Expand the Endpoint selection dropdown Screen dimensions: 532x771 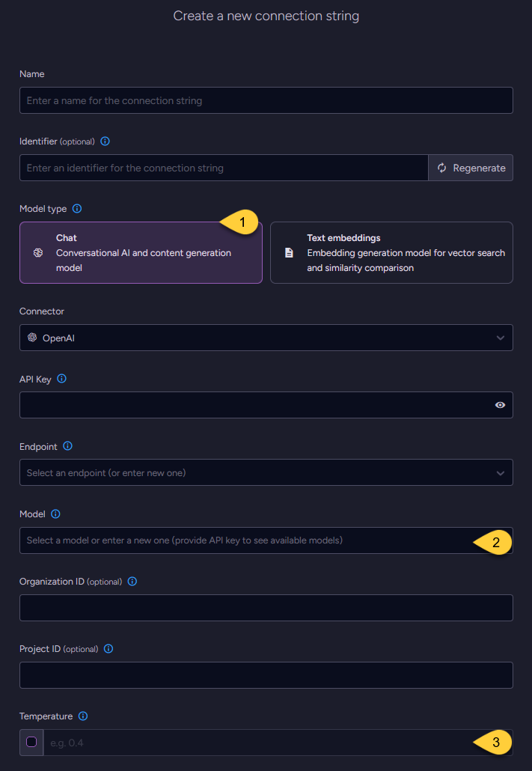(x=266, y=472)
